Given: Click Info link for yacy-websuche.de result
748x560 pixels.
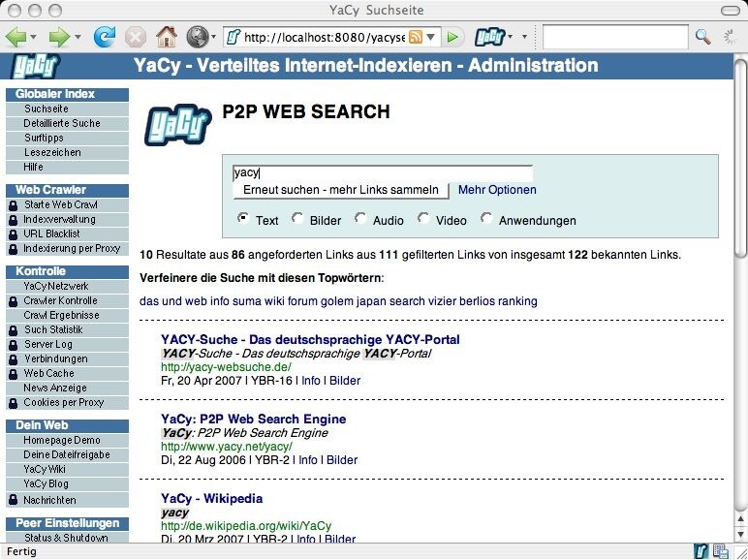Looking at the screenshot, I should click(311, 381).
